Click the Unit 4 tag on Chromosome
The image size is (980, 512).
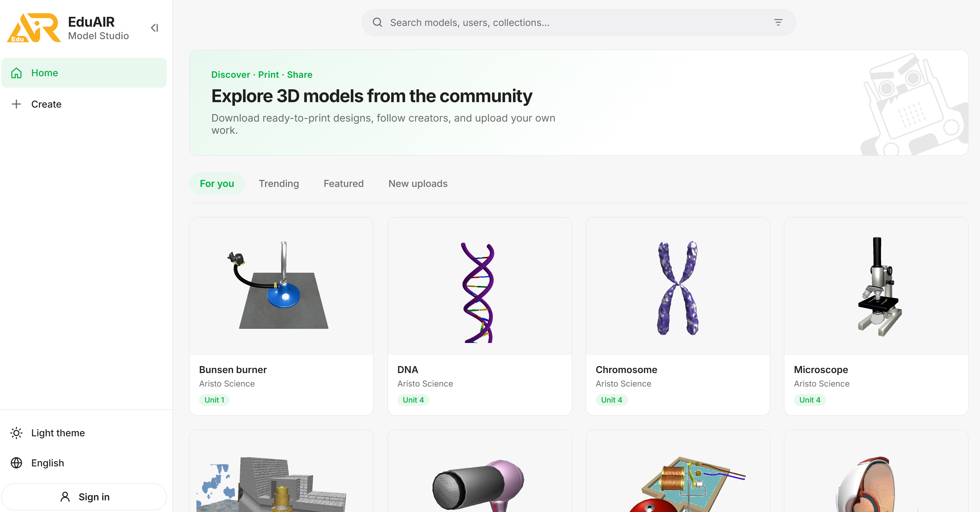pyautogui.click(x=611, y=400)
